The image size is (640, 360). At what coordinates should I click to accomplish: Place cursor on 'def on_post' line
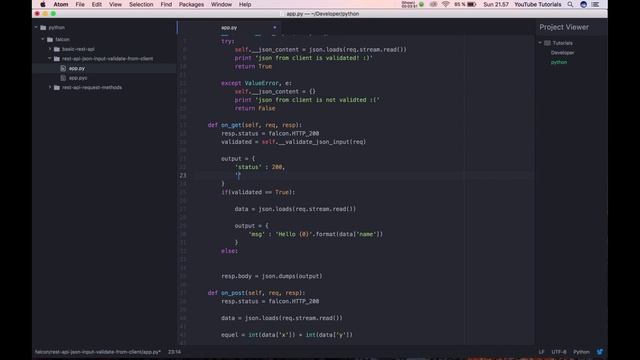256,293
